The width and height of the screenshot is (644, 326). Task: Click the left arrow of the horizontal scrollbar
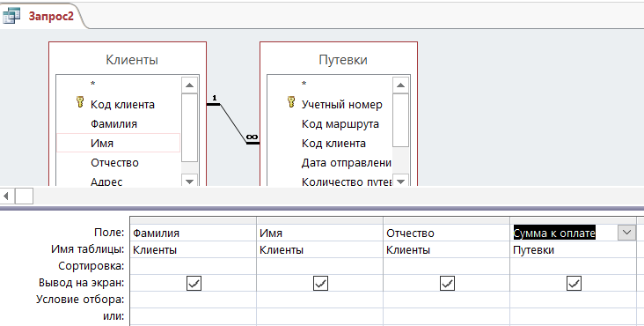6,196
